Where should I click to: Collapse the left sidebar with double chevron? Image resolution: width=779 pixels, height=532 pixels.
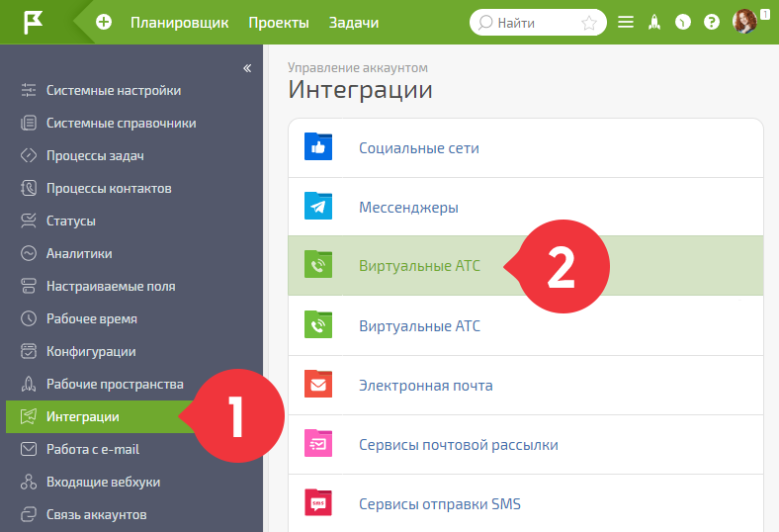247,68
